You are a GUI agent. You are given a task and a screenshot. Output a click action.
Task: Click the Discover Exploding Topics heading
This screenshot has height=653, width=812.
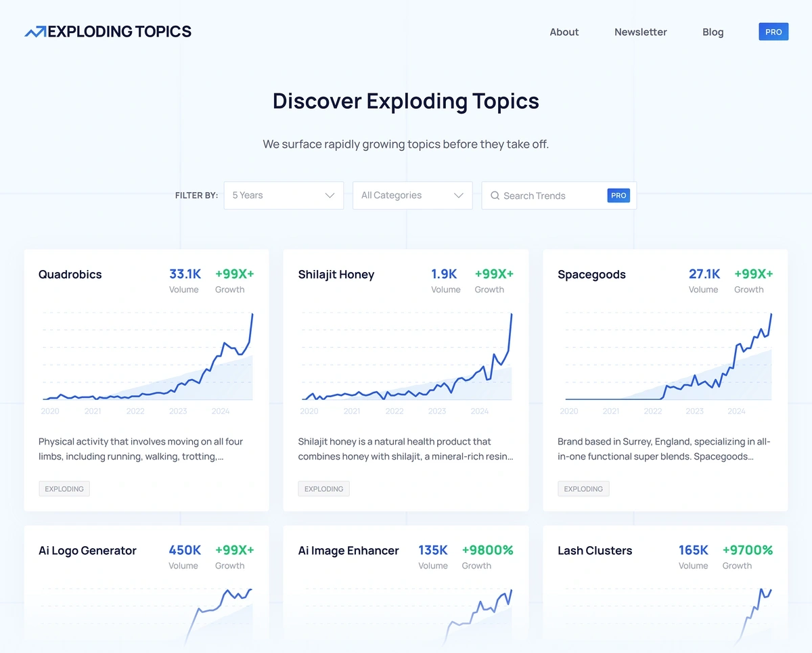[406, 101]
